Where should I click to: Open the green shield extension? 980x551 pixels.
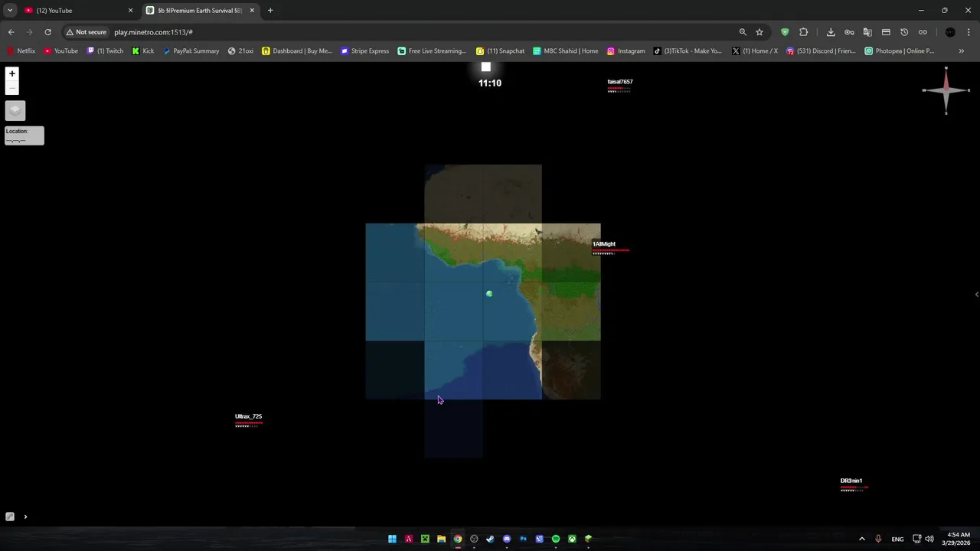(785, 32)
